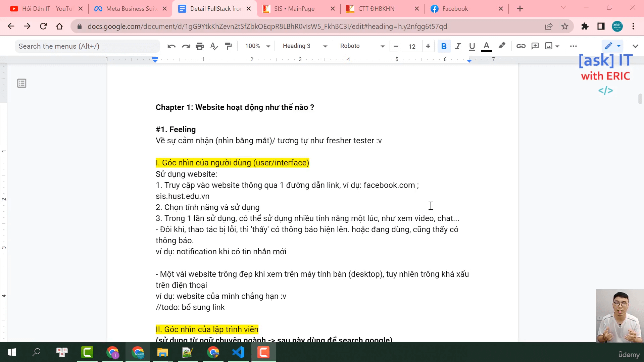Hide the menus with the chevron
644x362 pixels.
(x=635, y=46)
